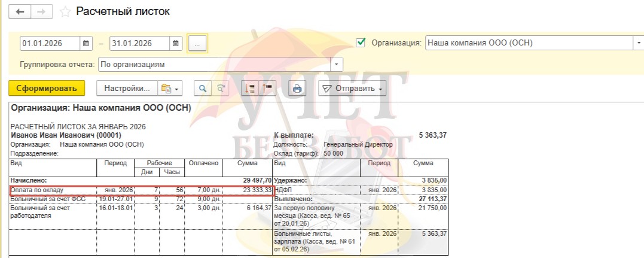Select the header Организация: Наша компания ООО (ОСН)
Image resolution: width=644 pixels, height=258 pixels.
click(101, 108)
